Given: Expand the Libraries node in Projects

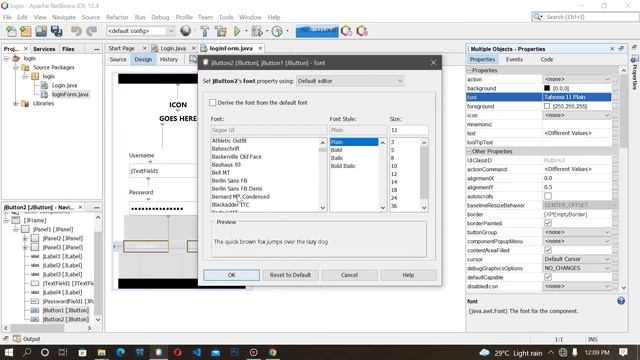Looking at the screenshot, I should [16, 104].
